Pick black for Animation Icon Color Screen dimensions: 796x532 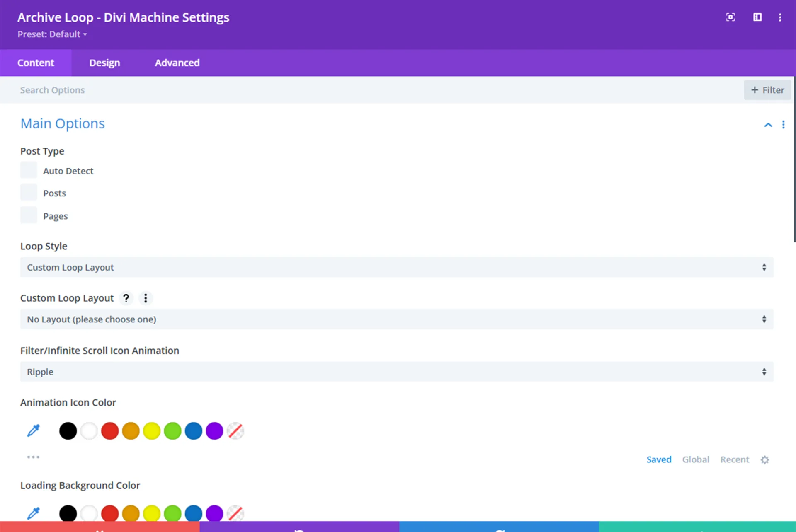pos(68,431)
